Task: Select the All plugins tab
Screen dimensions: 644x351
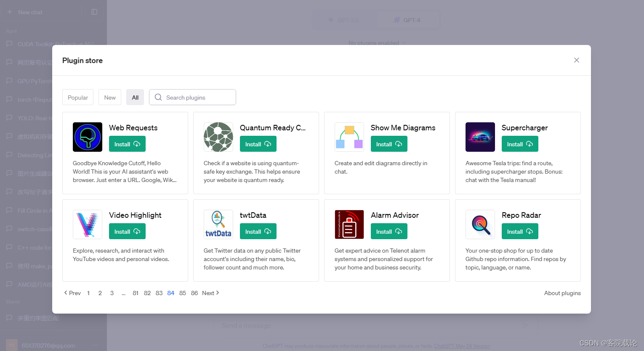Action: (135, 97)
